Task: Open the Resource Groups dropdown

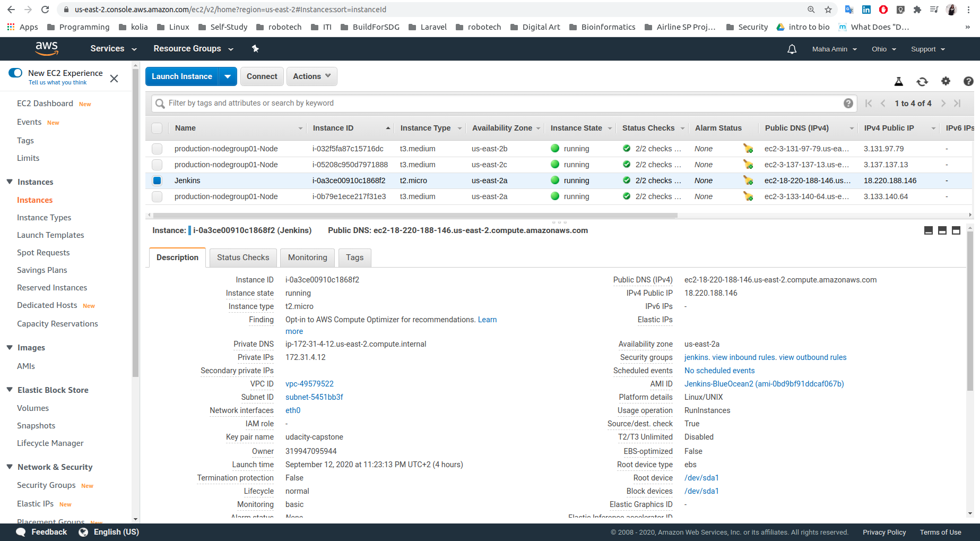Action: click(194, 48)
